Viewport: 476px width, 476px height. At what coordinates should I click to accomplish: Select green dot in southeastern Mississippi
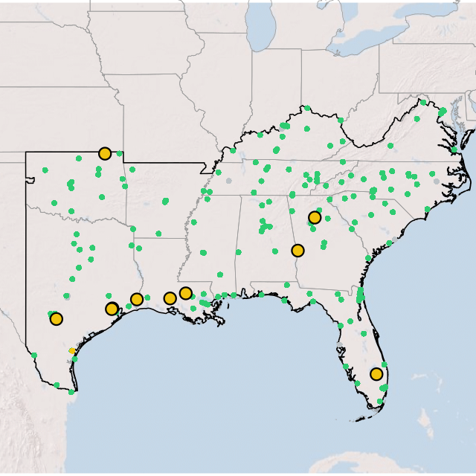(x=220, y=274)
